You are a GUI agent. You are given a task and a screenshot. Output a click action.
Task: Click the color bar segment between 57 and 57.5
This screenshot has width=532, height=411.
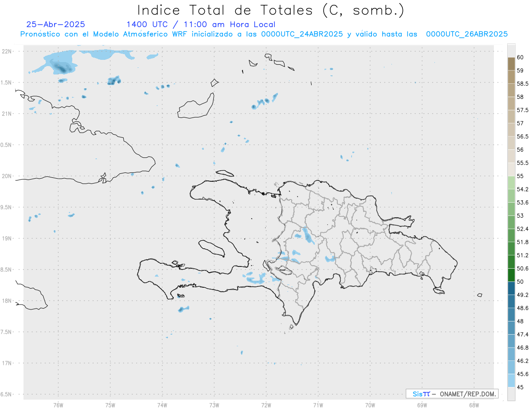pyautogui.click(x=511, y=117)
